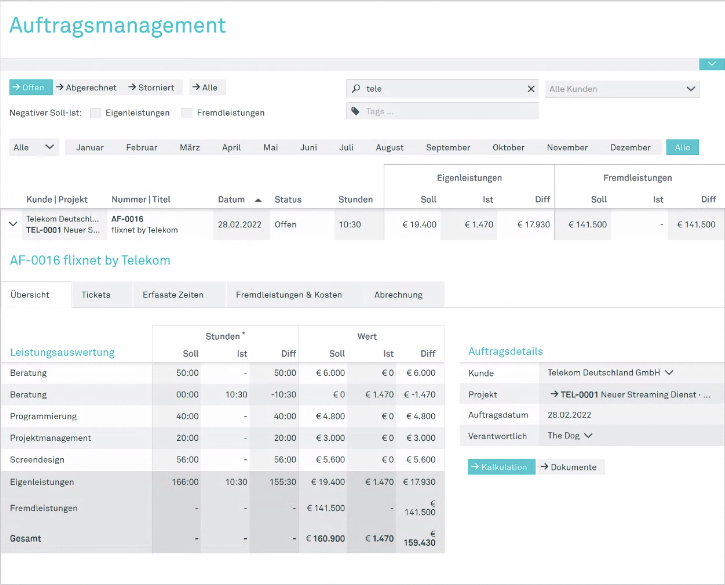Switch to the Erfasste Zeiten tab
The image size is (725, 585).
coord(173,295)
